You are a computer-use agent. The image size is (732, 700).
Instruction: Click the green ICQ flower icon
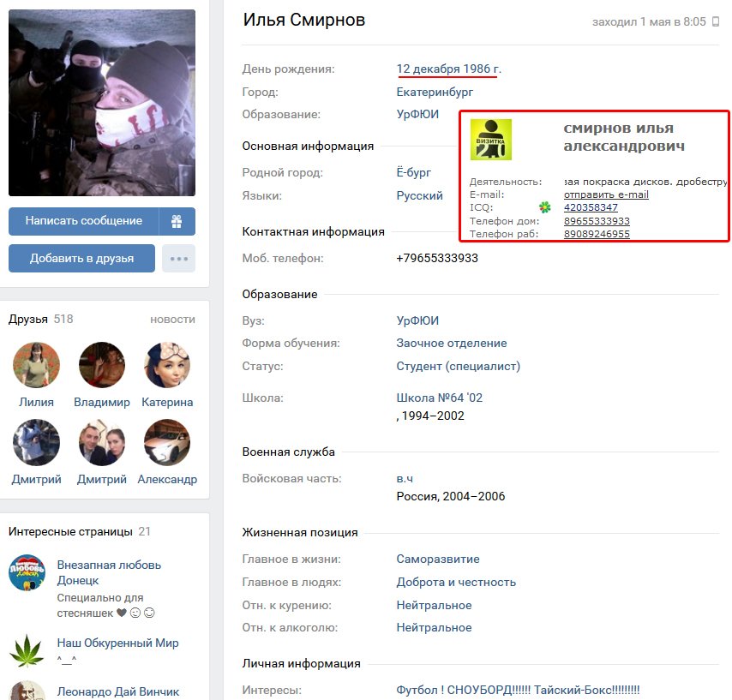coord(545,207)
